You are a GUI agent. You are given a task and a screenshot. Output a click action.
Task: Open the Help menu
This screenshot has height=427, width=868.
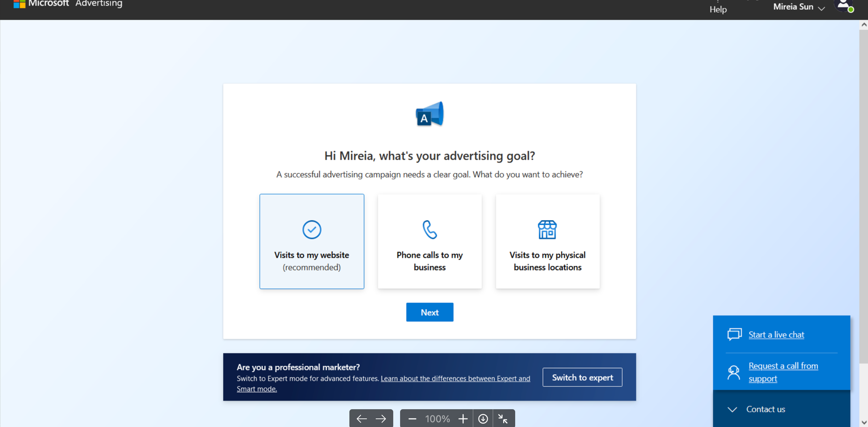tap(718, 9)
